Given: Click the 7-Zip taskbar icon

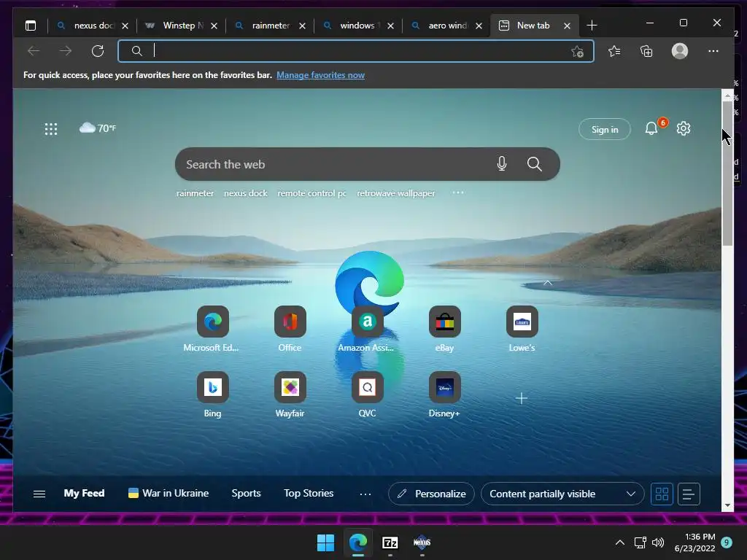Looking at the screenshot, I should (390, 542).
